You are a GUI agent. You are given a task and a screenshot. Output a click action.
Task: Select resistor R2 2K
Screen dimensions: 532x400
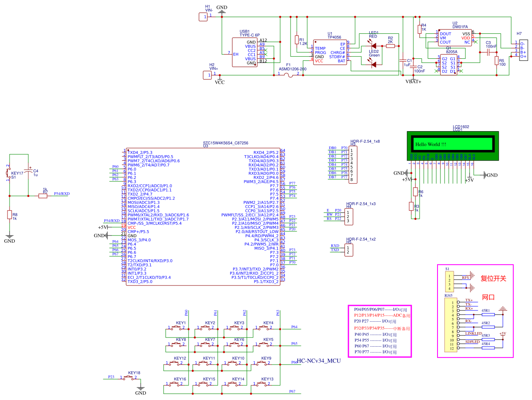tap(390, 46)
